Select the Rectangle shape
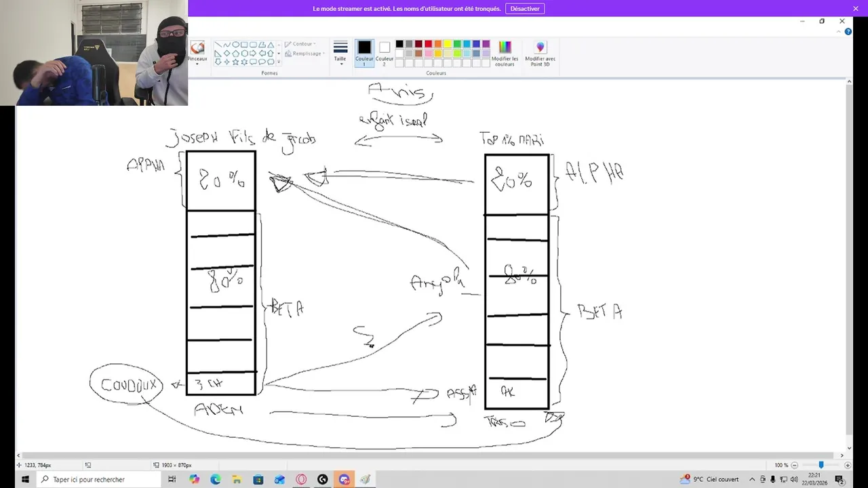Screen dimensions: 868x488 [244, 45]
